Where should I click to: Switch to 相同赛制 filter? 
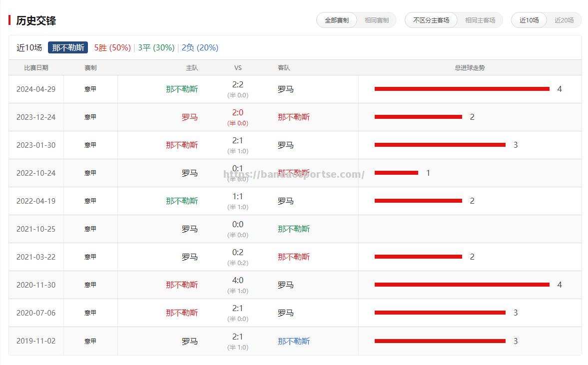tap(377, 20)
